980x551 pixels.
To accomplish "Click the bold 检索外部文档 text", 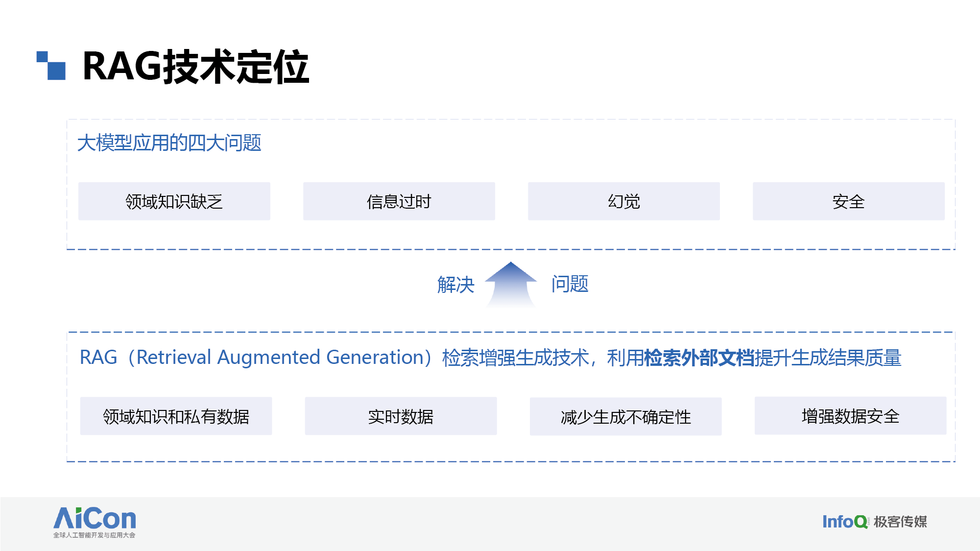I will tap(699, 358).
